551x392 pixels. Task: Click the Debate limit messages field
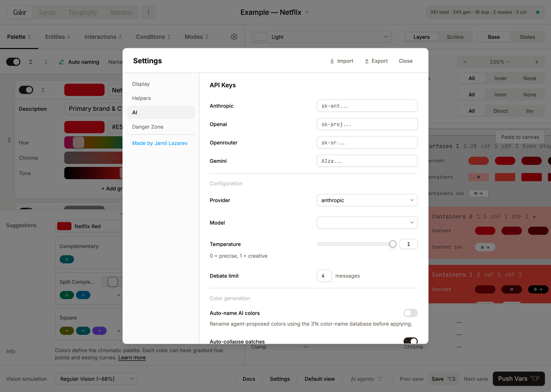[324, 276]
